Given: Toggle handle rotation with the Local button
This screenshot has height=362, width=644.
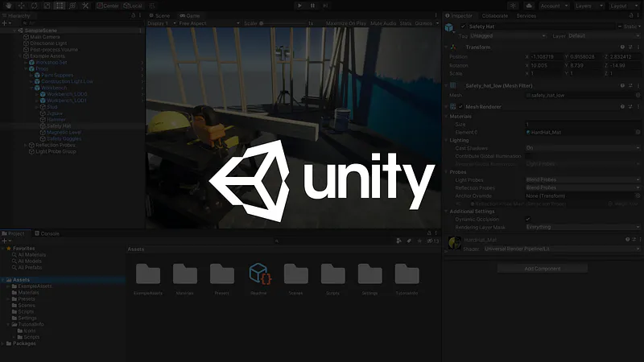Looking at the screenshot, I should [133, 6].
